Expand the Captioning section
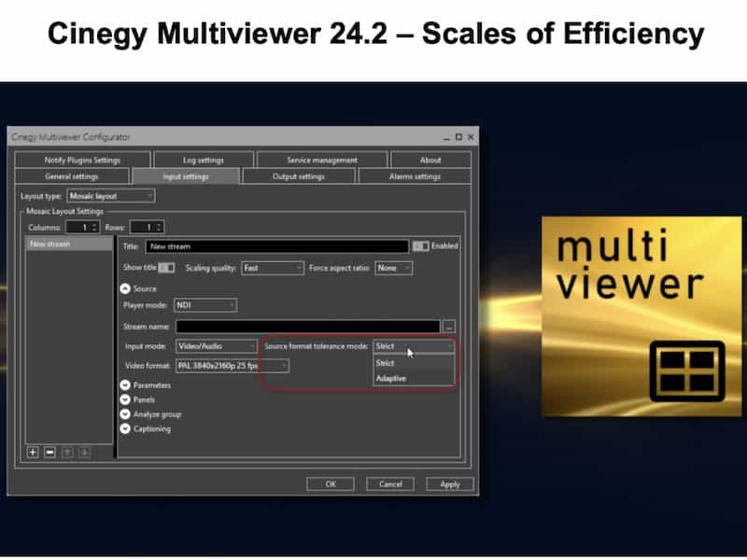 tap(126, 429)
